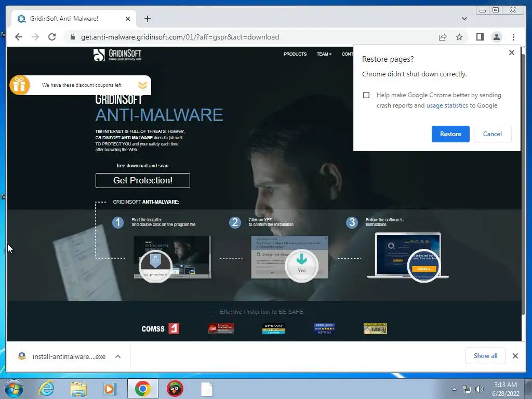This screenshot has width=532, height=399.
Task: Click the red bird app taskbar icon
Action: (x=175, y=389)
